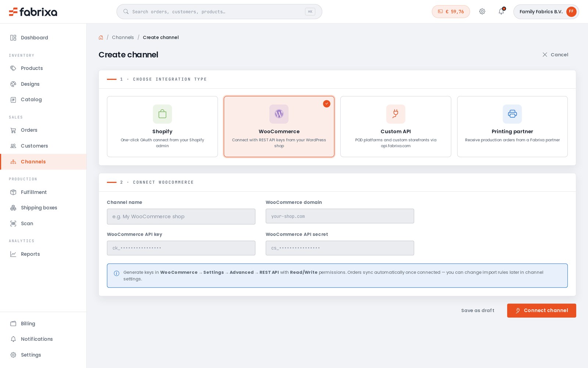Click the € 59,76 balance pill
This screenshot has width=588, height=368.
pos(451,11)
